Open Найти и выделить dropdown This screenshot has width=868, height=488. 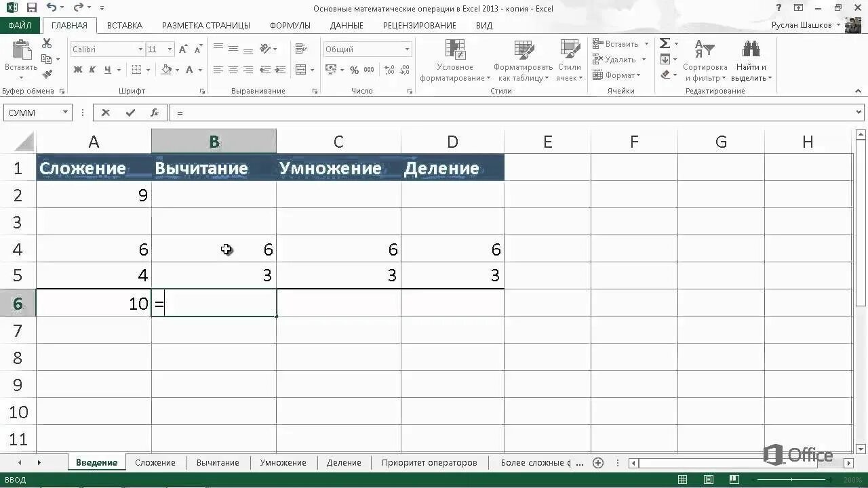[x=751, y=60]
